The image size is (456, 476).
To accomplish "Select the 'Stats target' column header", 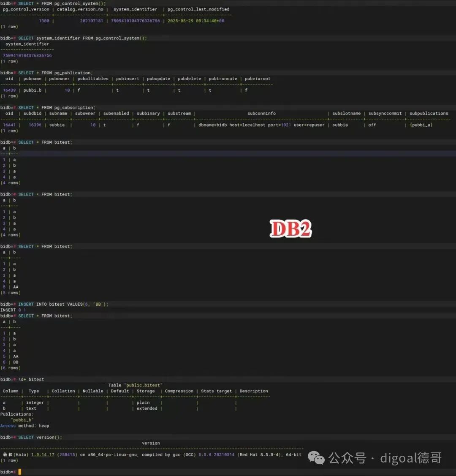I will (x=216, y=391).
